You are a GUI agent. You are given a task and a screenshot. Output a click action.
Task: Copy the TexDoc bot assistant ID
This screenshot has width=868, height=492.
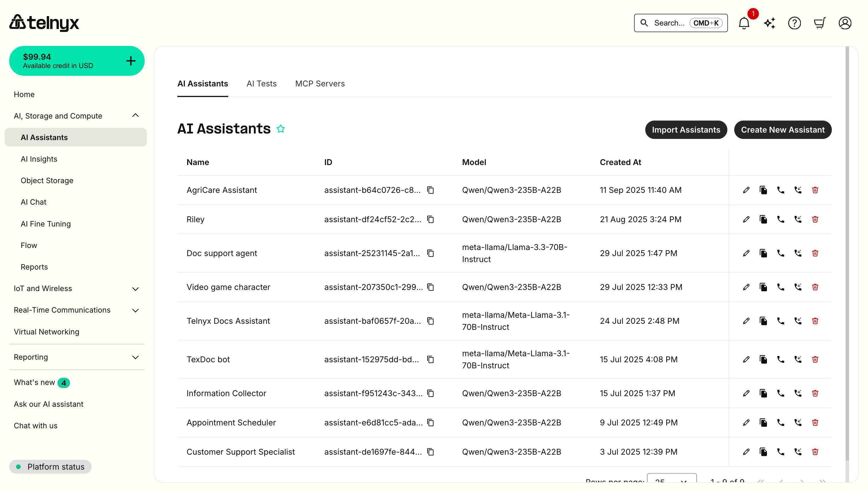tap(430, 360)
